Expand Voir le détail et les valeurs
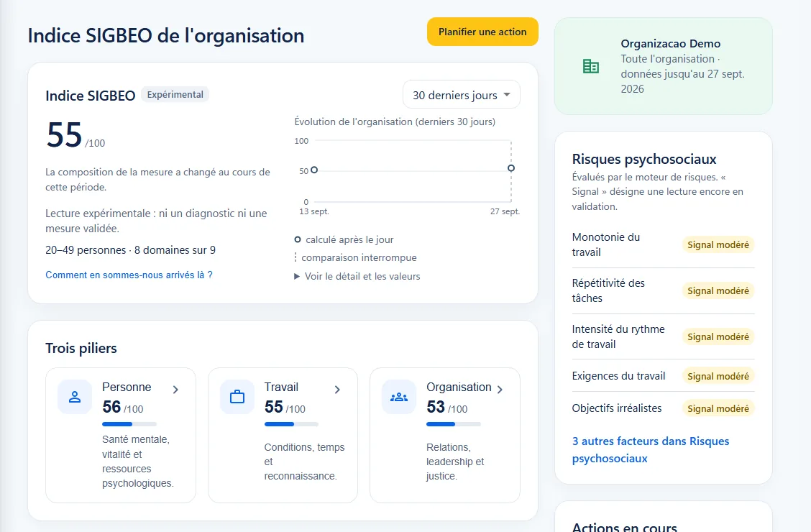This screenshot has height=532, width=811. (357, 276)
